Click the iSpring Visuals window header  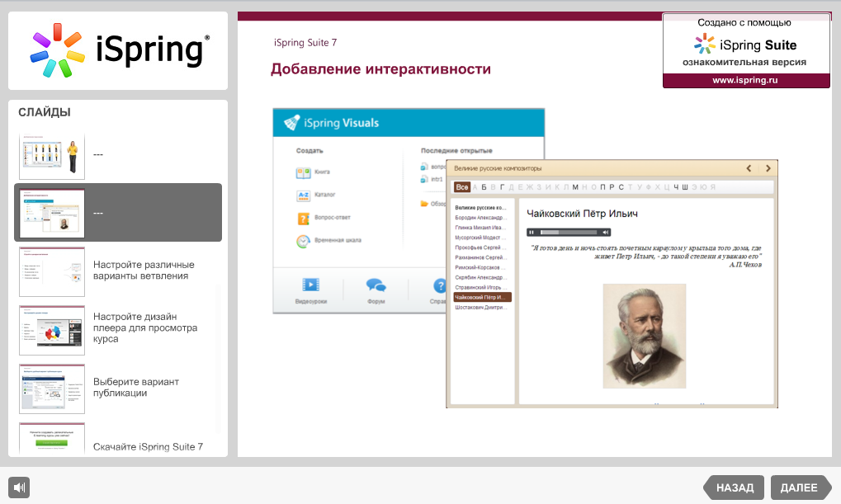409,123
